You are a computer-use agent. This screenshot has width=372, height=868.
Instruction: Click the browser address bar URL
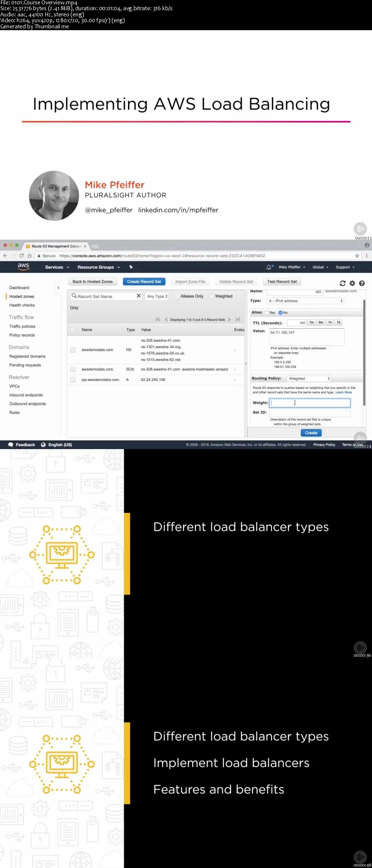click(162, 256)
